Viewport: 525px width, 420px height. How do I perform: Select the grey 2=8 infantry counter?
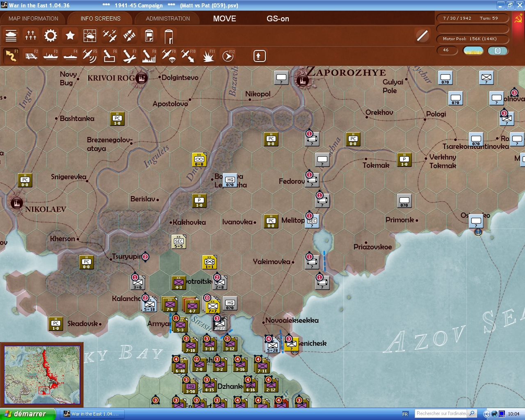coord(220,283)
